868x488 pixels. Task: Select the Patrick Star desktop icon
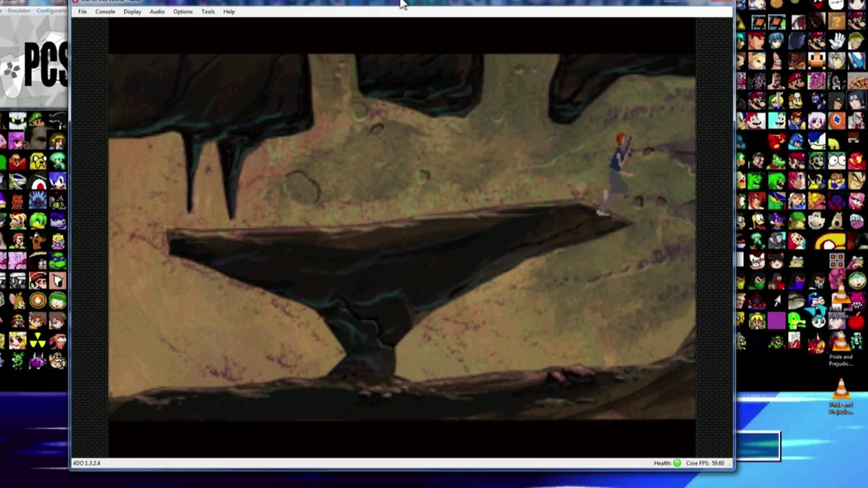coord(776,61)
